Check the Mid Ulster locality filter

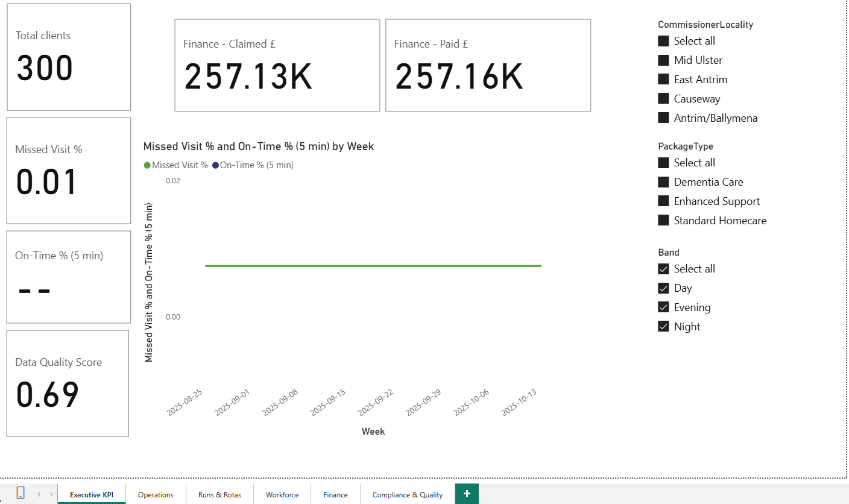(x=663, y=60)
